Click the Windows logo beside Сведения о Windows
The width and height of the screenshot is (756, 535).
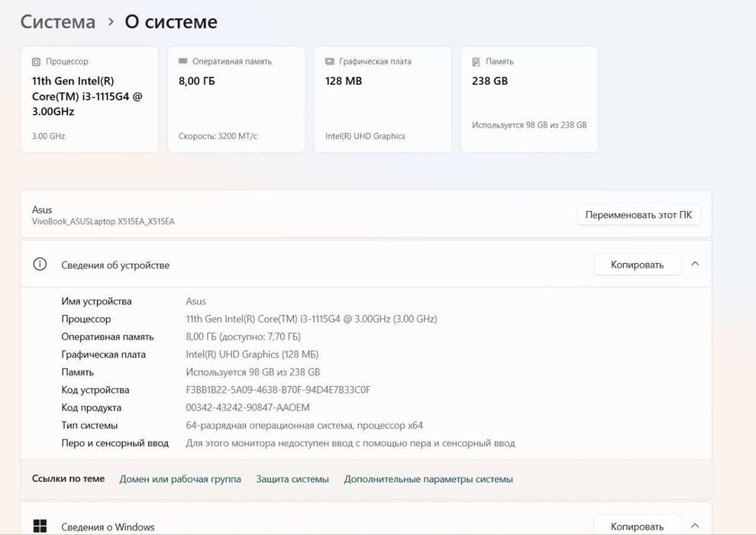click(40, 527)
